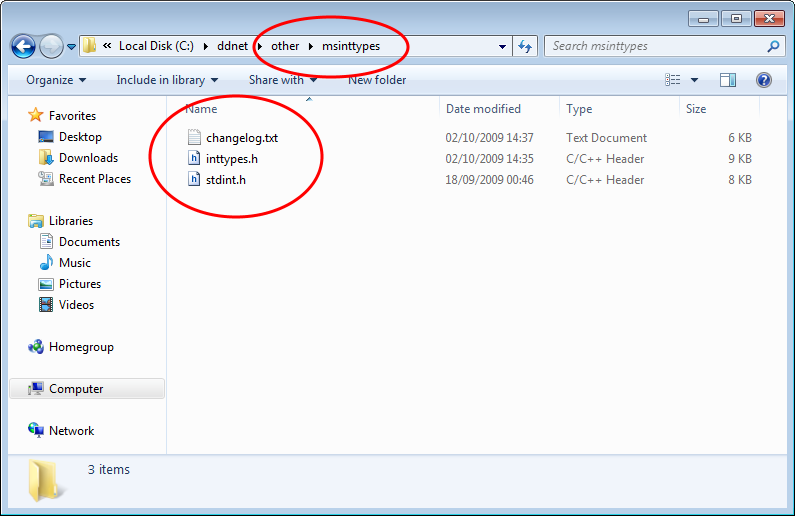
Task: Click the Refresh button beside address bar
Action: coord(526,46)
